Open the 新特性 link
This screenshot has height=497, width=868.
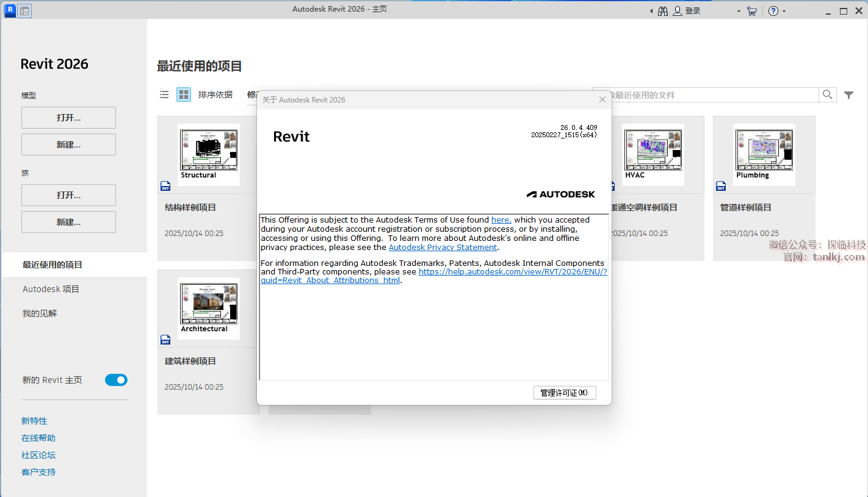tap(34, 421)
